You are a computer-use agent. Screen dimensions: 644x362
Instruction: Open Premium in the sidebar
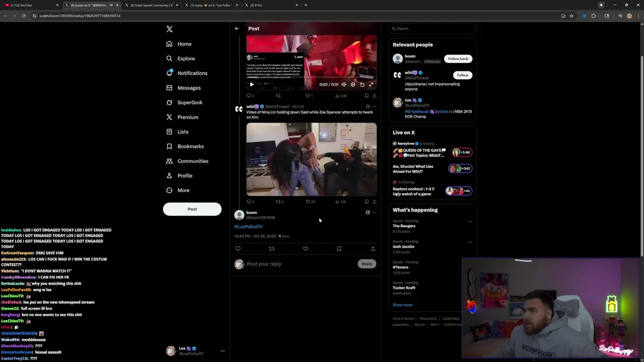point(182,117)
